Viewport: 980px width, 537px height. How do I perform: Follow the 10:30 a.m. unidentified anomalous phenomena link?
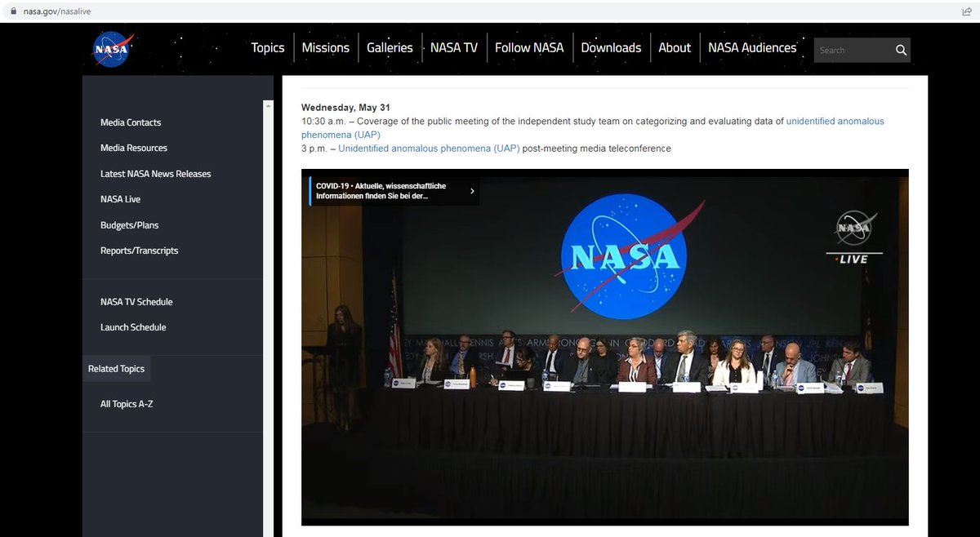[593, 127]
